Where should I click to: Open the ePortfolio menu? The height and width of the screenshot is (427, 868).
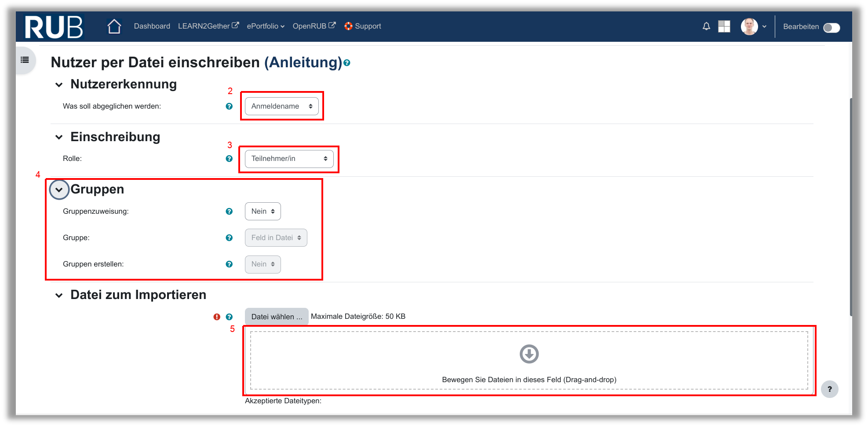tap(266, 26)
